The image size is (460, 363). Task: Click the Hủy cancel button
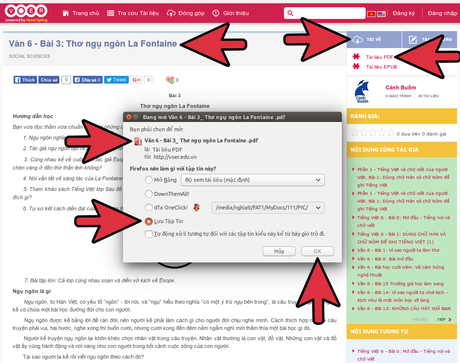[279, 251]
